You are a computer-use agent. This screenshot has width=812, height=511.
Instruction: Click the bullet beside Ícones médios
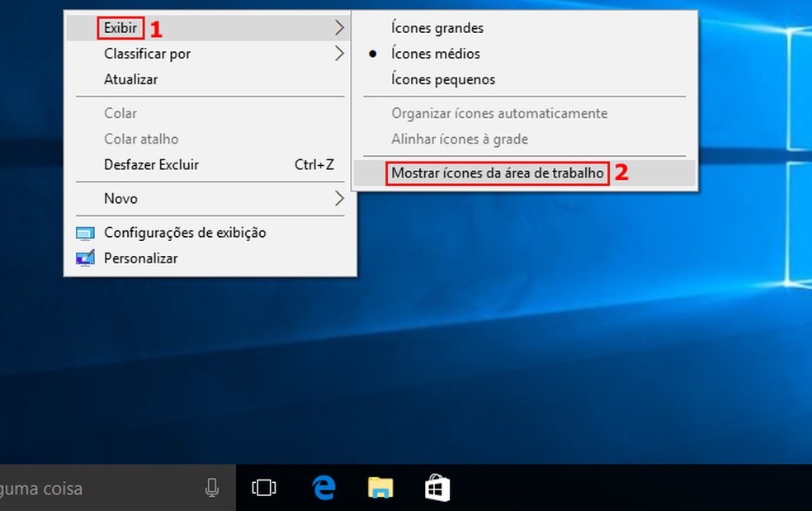pyautogui.click(x=372, y=54)
